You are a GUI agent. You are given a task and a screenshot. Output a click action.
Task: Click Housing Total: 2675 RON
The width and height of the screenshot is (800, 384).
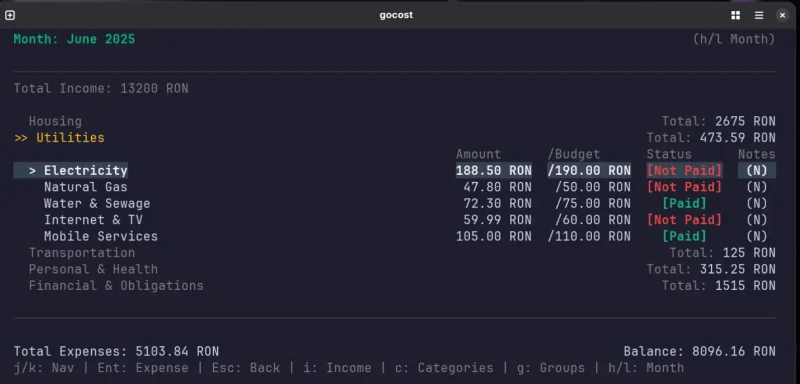point(719,121)
